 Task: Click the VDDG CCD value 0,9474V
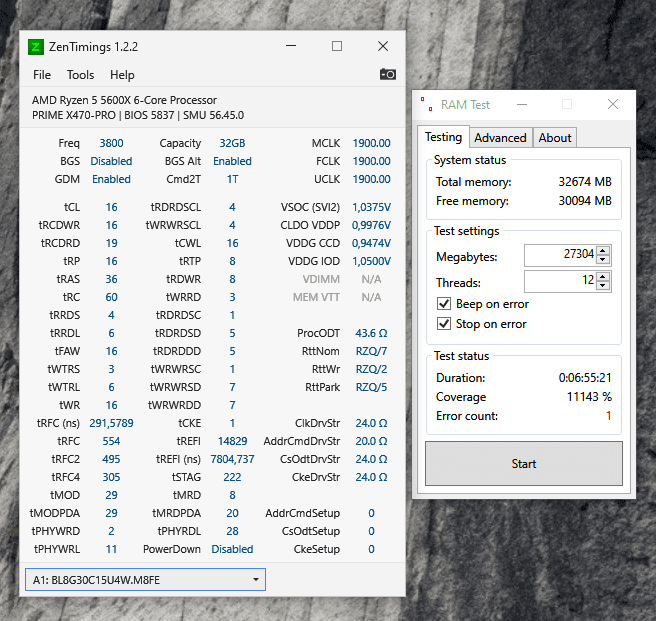(372, 243)
